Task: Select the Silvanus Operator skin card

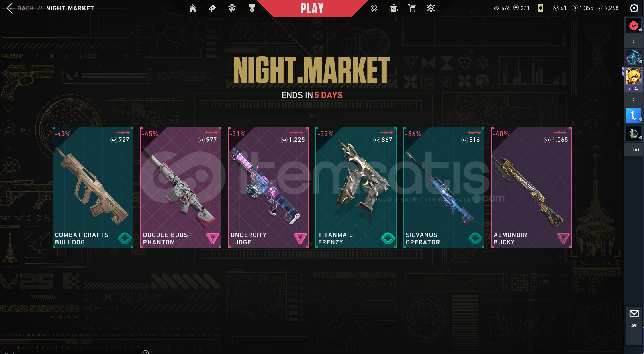Action: pyautogui.click(x=444, y=187)
